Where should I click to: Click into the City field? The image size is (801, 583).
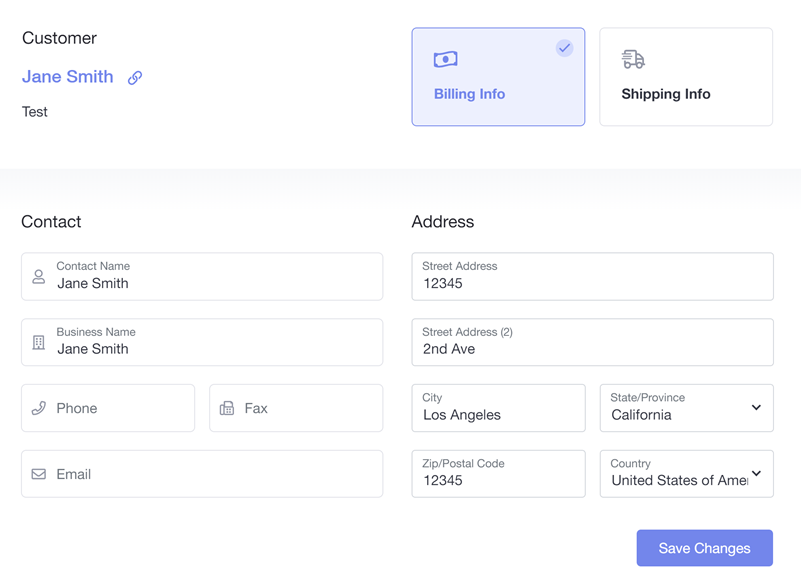pyautogui.click(x=498, y=408)
